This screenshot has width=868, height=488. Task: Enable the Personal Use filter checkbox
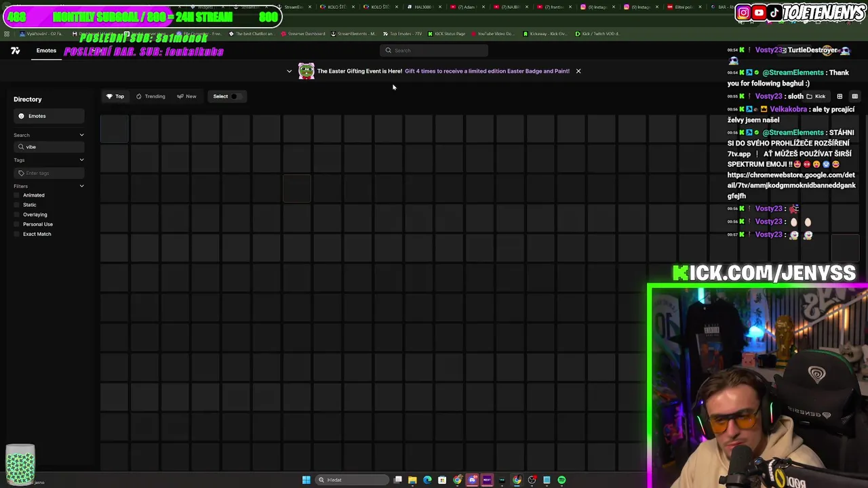pyautogui.click(x=17, y=224)
